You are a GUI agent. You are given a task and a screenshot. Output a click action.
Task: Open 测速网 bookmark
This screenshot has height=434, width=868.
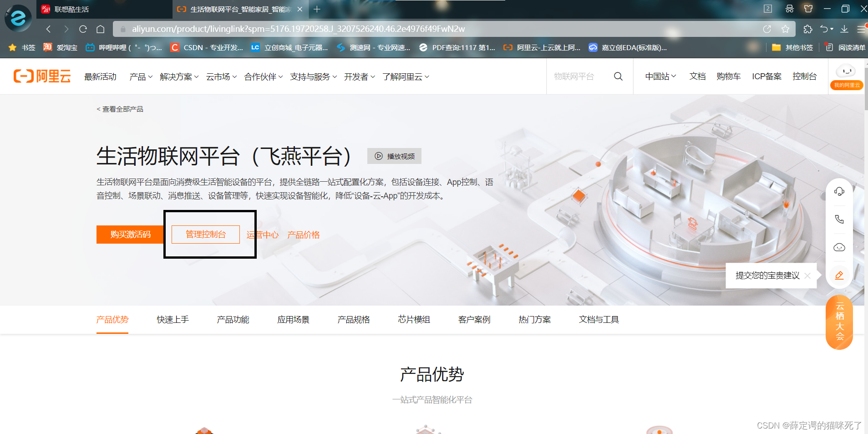click(373, 47)
